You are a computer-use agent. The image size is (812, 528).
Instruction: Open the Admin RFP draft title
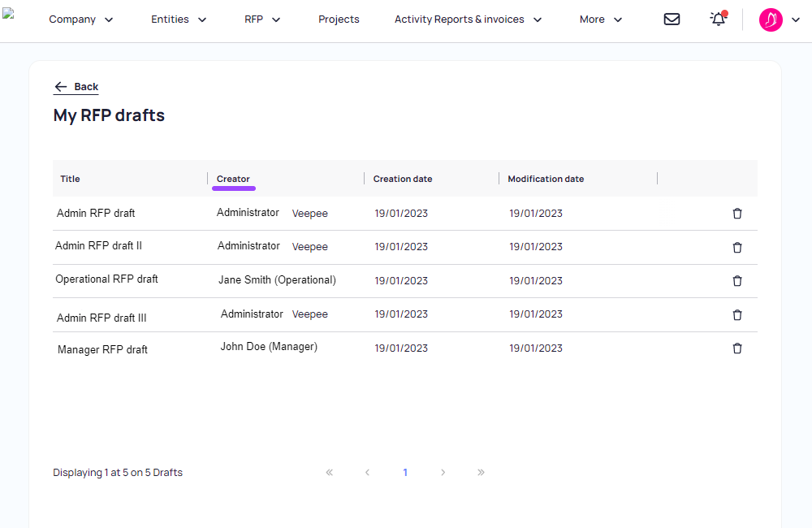(96, 213)
